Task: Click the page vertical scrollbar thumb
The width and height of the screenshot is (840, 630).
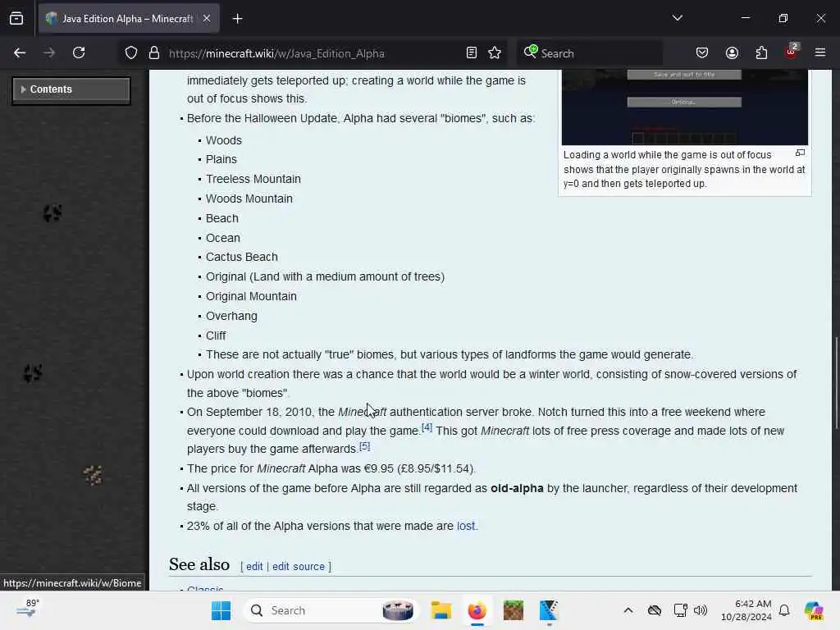Action: tap(835, 382)
